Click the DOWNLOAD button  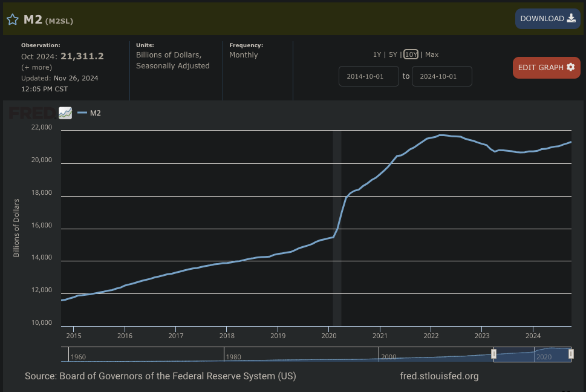coord(547,19)
